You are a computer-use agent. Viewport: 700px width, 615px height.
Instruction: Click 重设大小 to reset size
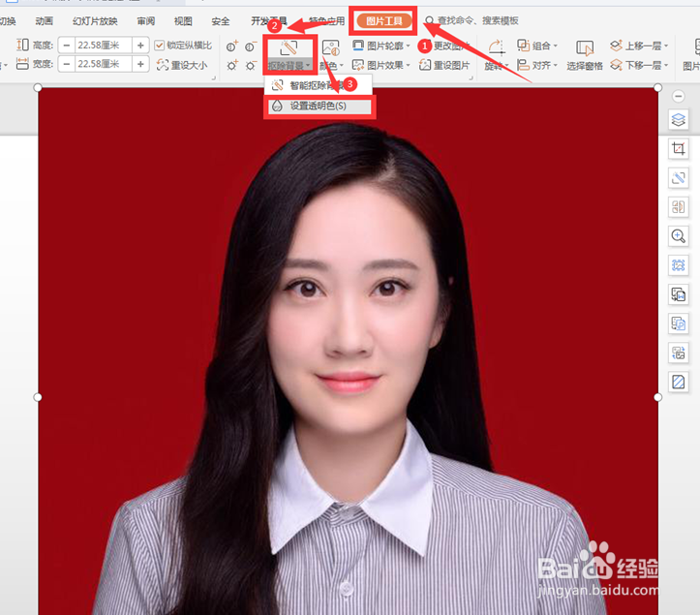[182, 65]
